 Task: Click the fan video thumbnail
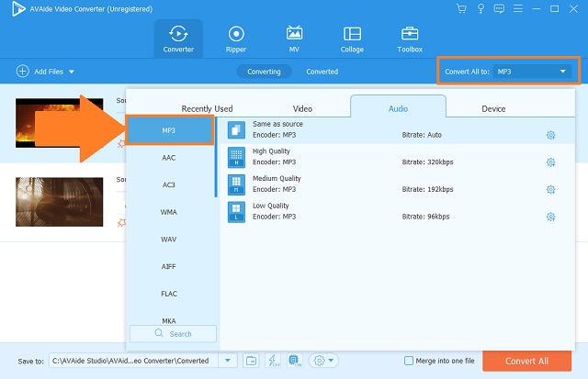point(59,202)
